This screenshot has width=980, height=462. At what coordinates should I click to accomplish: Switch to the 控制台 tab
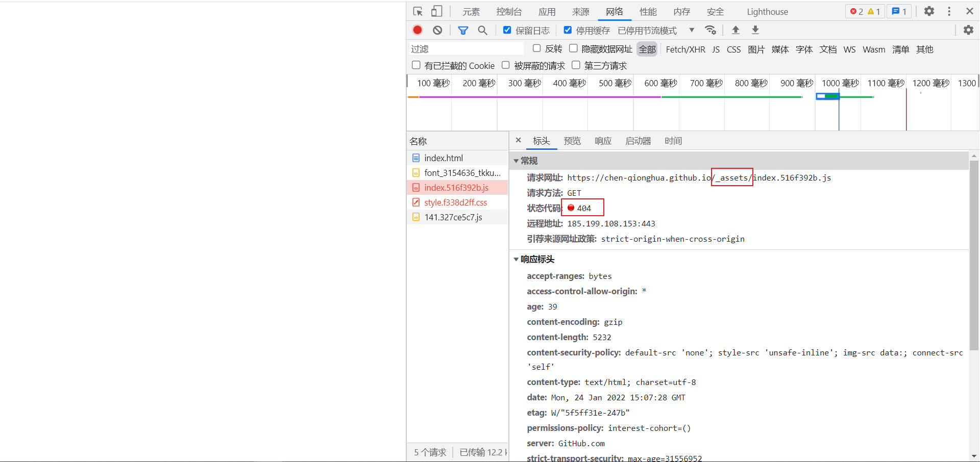coord(509,12)
